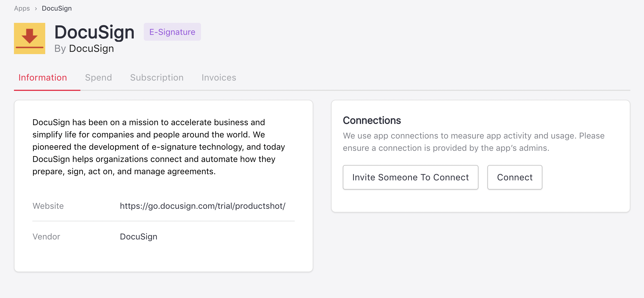644x298 pixels.
Task: Click the Vendor field label
Action: tap(46, 236)
